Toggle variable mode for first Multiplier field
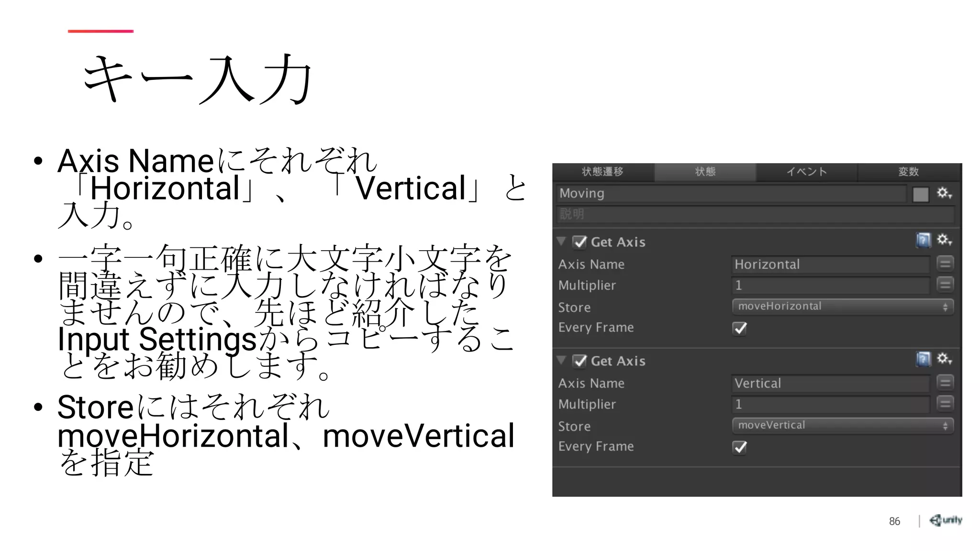Viewport: 980px width, 551px height. click(x=945, y=285)
